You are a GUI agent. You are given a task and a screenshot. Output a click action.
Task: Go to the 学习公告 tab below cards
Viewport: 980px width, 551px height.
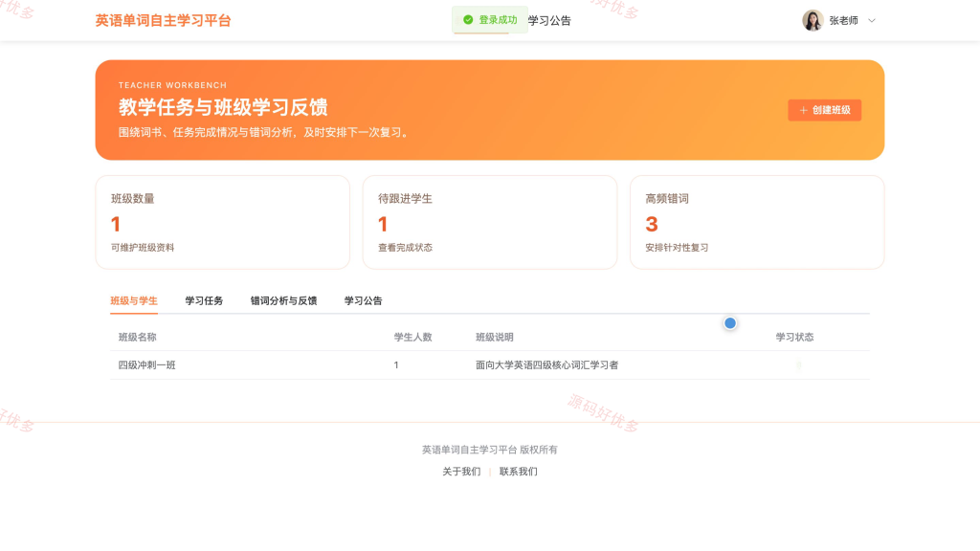click(x=363, y=300)
